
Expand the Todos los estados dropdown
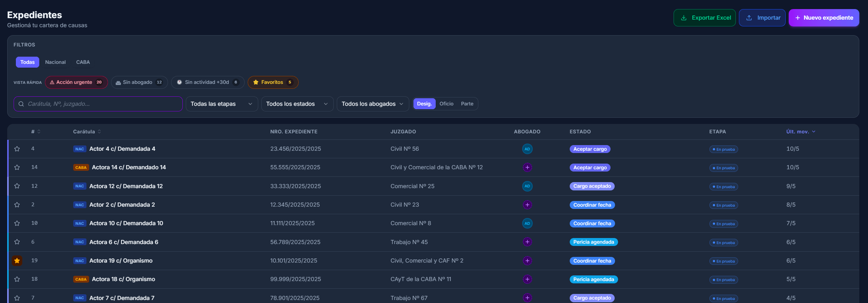pyautogui.click(x=297, y=104)
